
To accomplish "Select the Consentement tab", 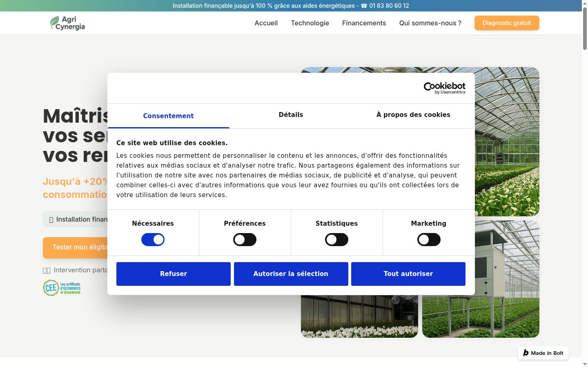I will [168, 116].
